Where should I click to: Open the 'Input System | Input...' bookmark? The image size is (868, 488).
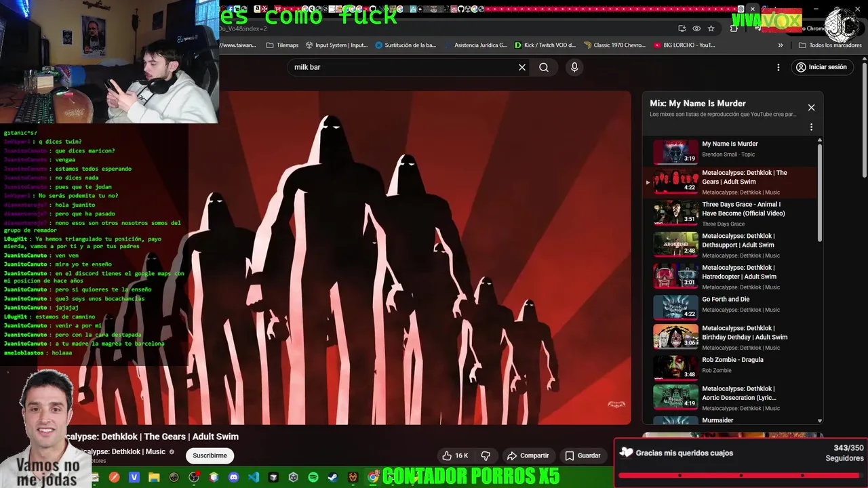coord(336,45)
